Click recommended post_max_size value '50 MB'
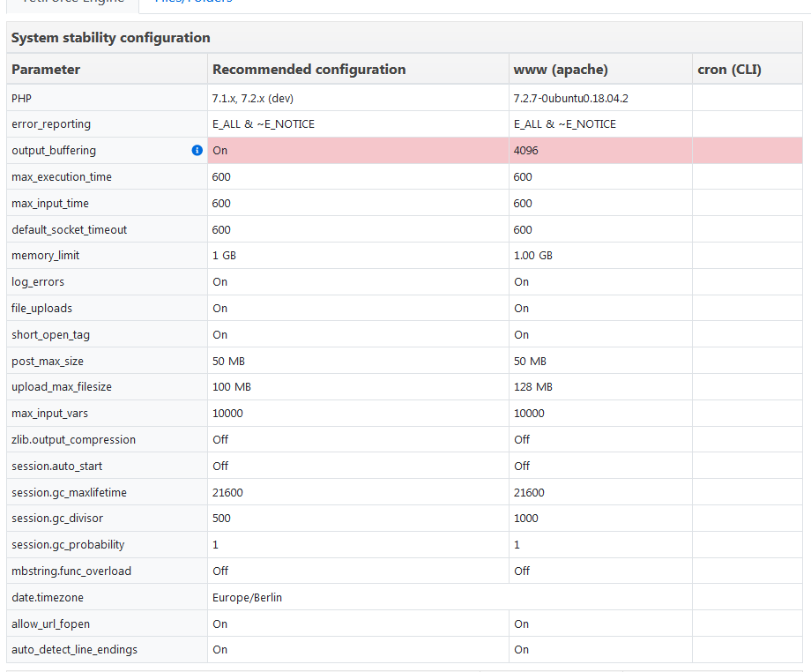The width and height of the screenshot is (811, 672). (x=228, y=361)
